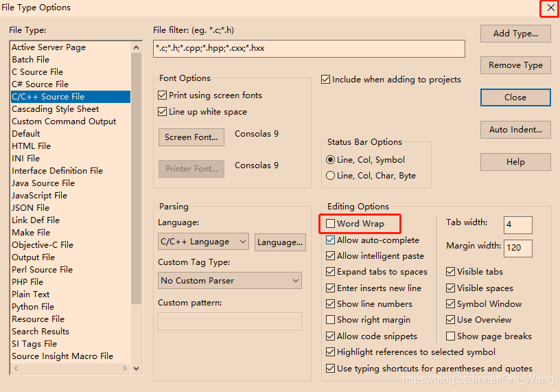Select HTML File type

[71, 146]
